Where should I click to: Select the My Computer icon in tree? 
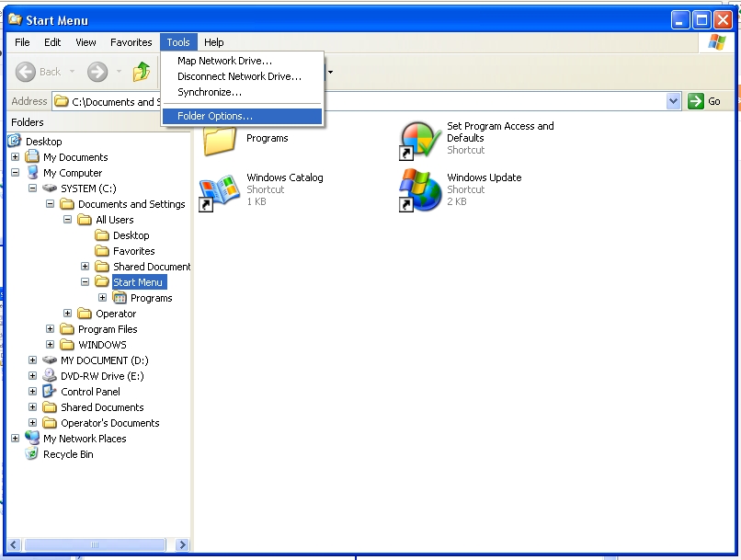point(32,172)
